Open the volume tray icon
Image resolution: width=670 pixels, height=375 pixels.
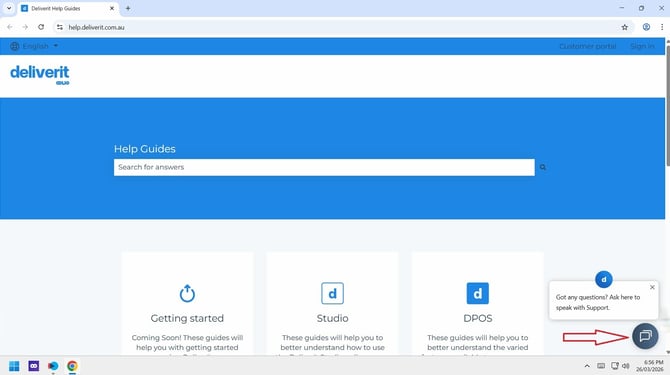[626, 366]
